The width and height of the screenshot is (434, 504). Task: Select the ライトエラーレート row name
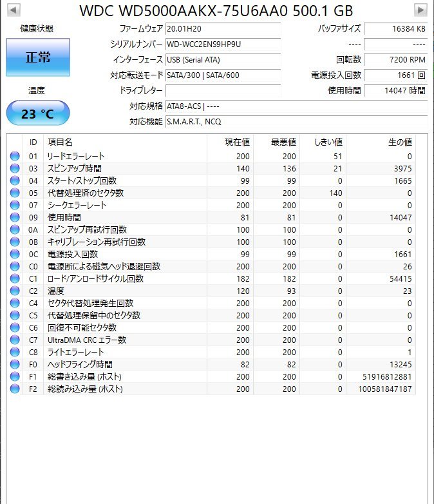pyautogui.click(x=75, y=352)
